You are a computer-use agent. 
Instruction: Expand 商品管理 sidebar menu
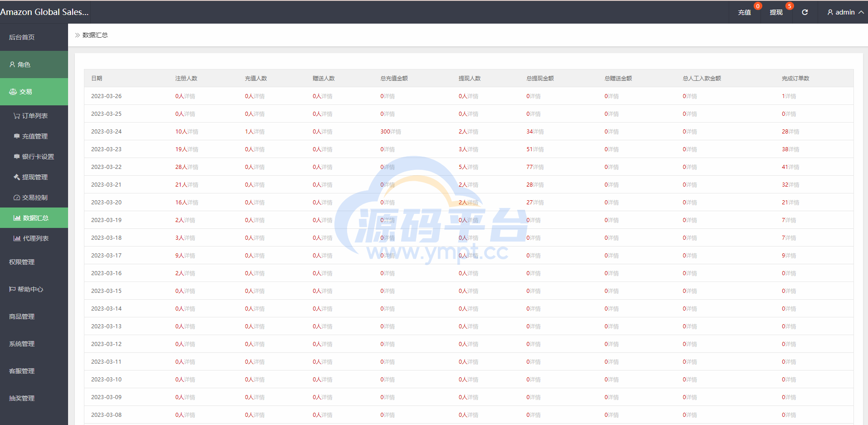[34, 316]
